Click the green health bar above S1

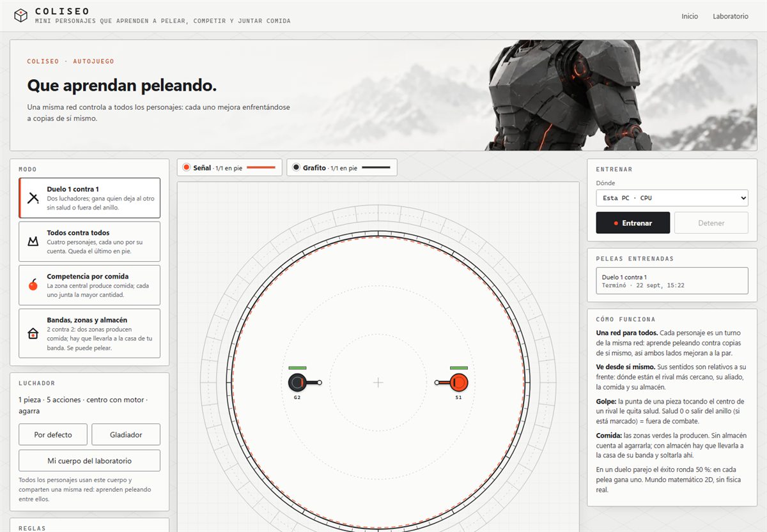(459, 368)
